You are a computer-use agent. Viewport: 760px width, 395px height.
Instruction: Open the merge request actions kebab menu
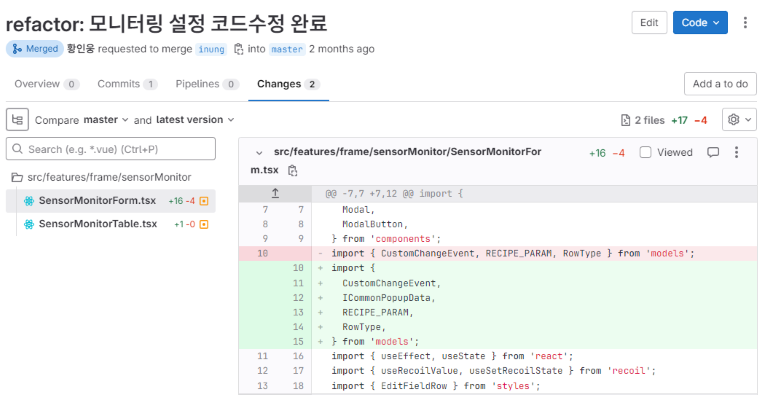[745, 23]
